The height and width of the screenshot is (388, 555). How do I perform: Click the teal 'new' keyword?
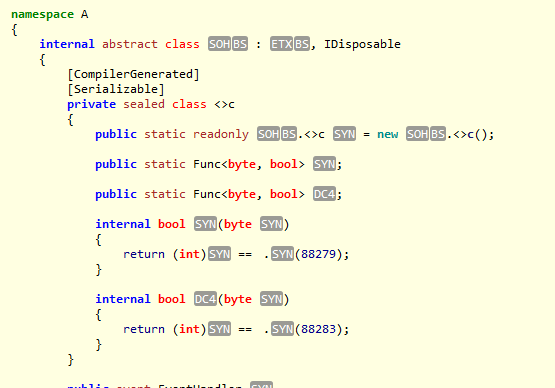[388, 134]
